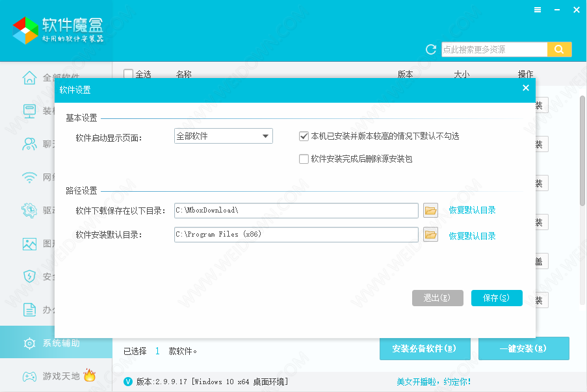Expand the 软件启动显示页面 dropdown
The image size is (587, 392).
pos(265,136)
